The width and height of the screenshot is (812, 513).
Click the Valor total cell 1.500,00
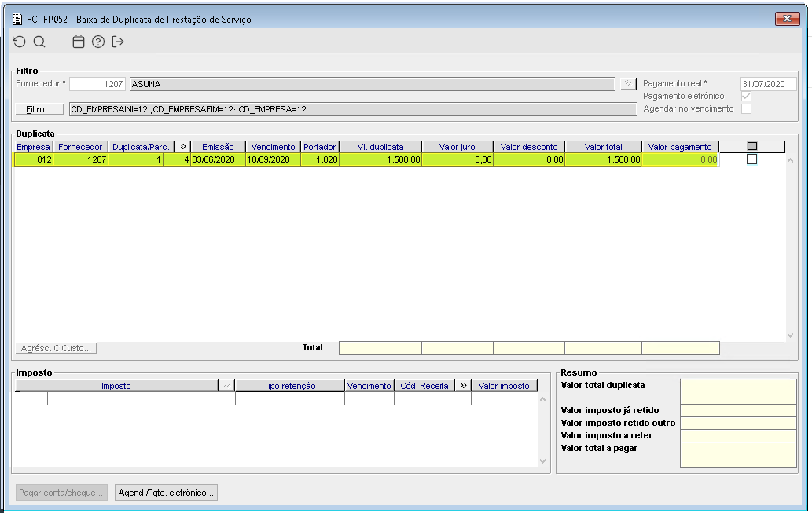click(x=604, y=159)
